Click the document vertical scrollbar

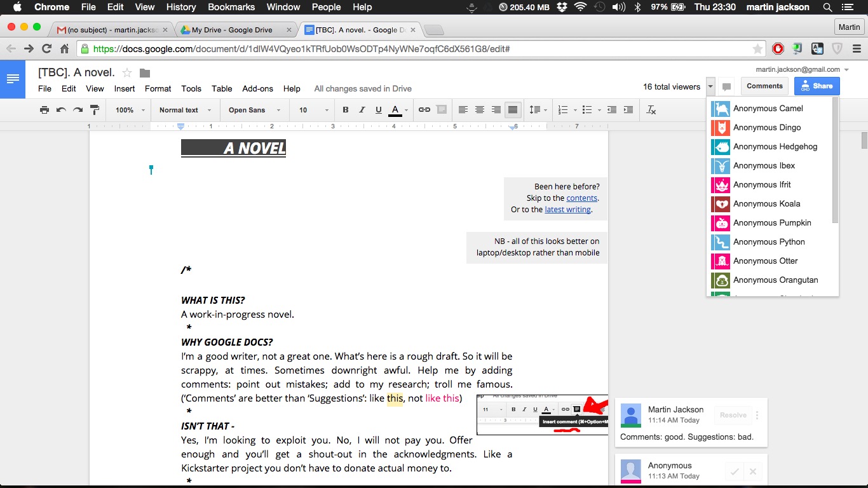tap(864, 140)
